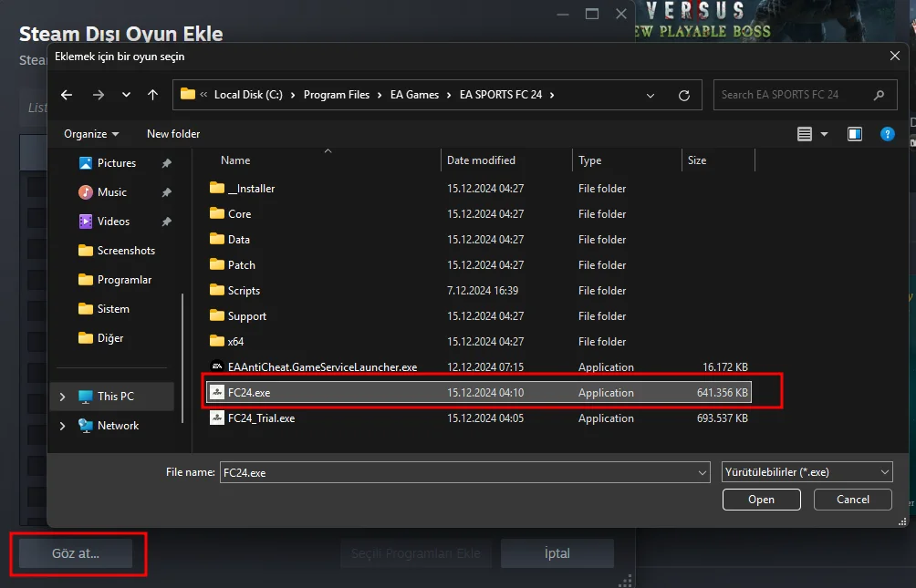916x588 pixels.
Task: Click Seçili Programları Ekle in Steam window
Action: pos(415,553)
